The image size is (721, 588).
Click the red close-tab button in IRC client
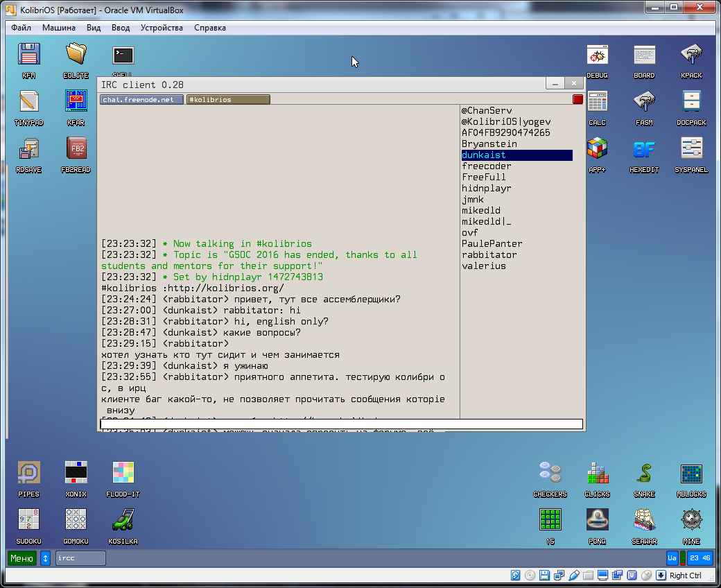[577, 100]
